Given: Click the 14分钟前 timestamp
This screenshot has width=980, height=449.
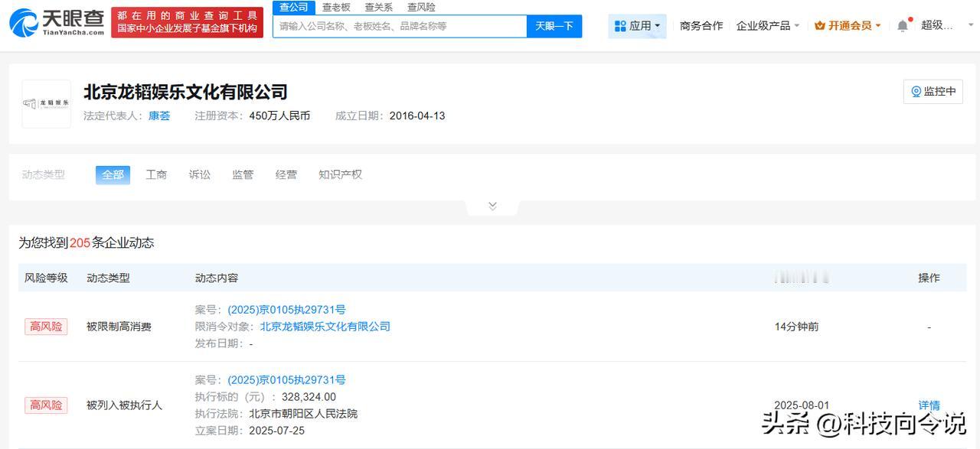Looking at the screenshot, I should [x=796, y=327].
